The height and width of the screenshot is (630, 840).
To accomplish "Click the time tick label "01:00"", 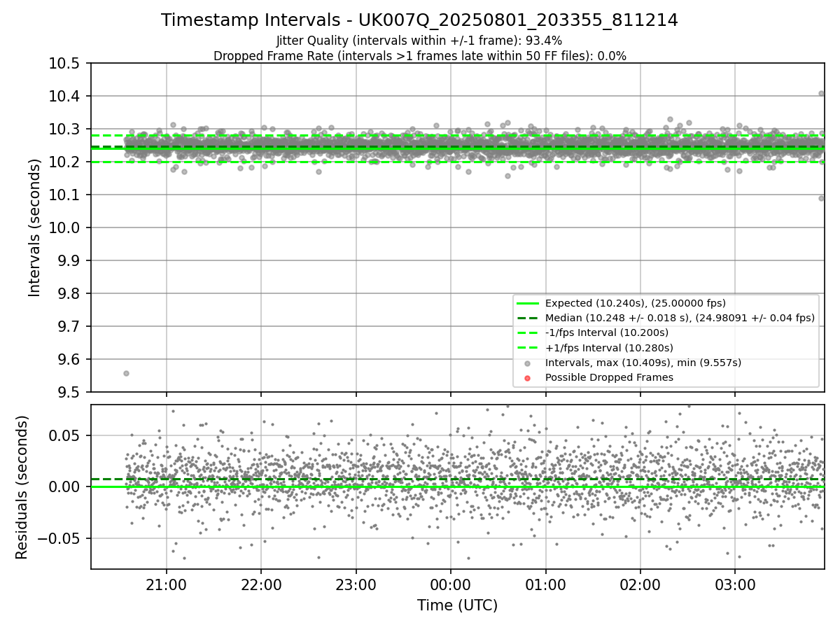I will [x=545, y=584].
